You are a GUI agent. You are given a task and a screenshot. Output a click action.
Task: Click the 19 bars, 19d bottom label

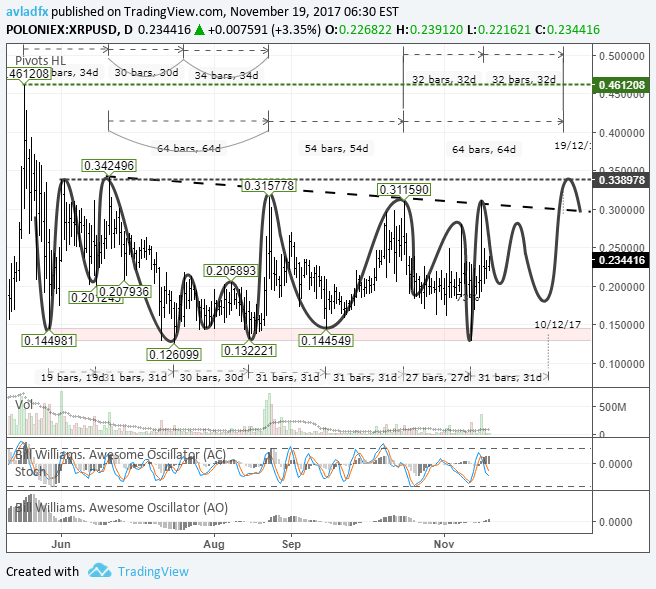tap(73, 377)
